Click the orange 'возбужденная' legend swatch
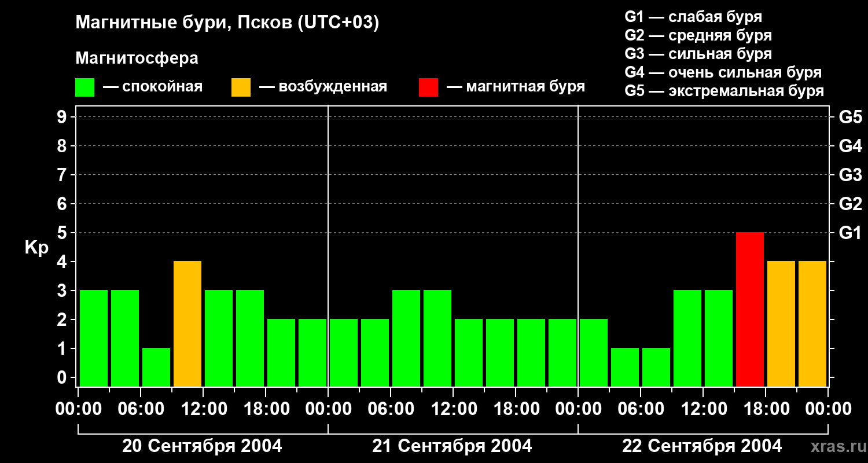Image resolution: width=868 pixels, height=463 pixels. click(241, 87)
